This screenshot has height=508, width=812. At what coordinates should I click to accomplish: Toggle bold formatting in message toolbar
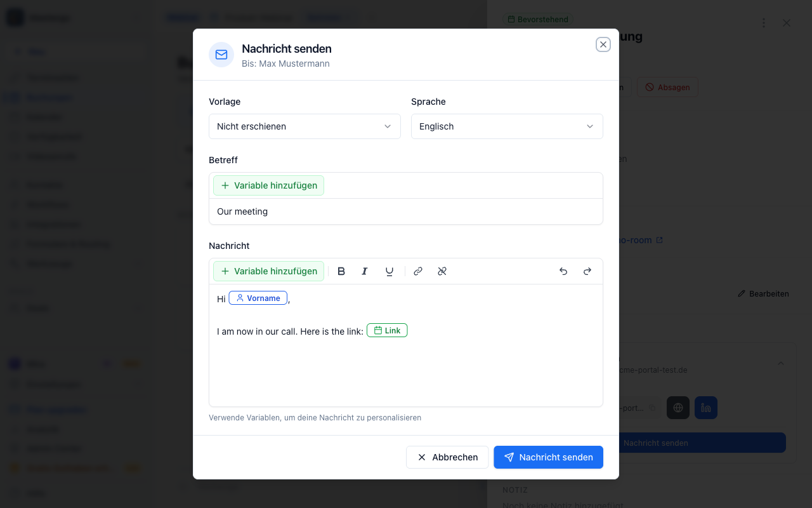[x=341, y=271]
